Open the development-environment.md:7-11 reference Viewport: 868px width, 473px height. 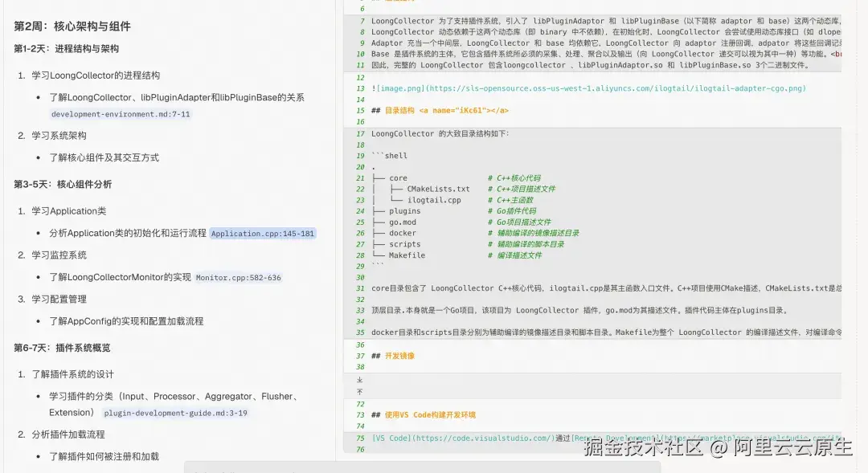point(121,114)
